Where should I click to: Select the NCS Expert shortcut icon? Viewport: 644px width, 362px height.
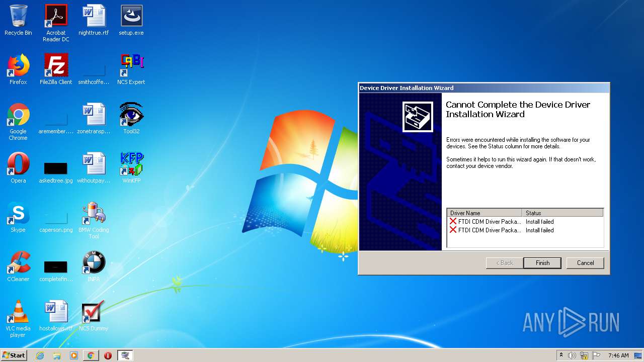click(131, 69)
